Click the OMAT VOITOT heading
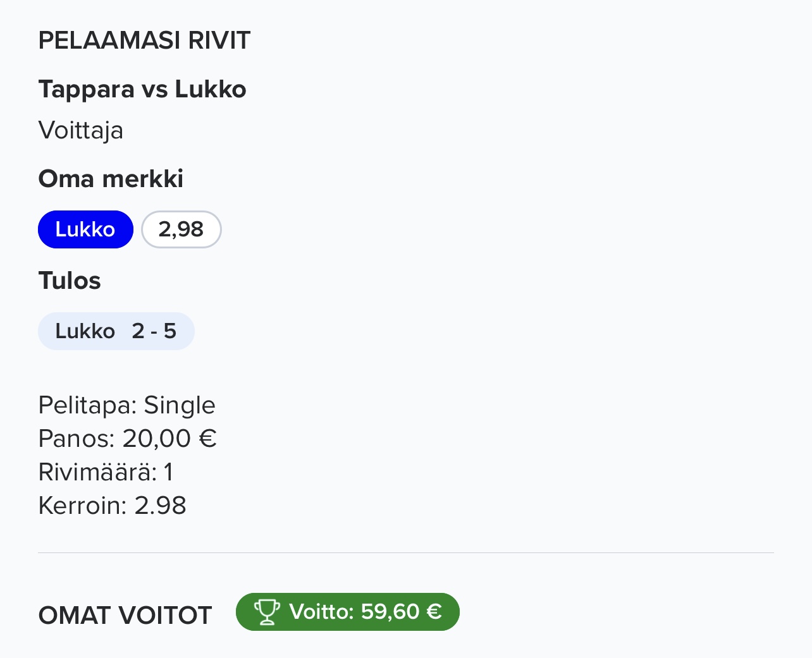 pos(125,616)
